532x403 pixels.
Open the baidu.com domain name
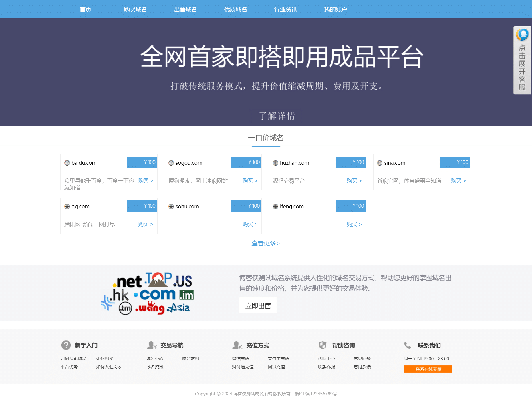84,163
